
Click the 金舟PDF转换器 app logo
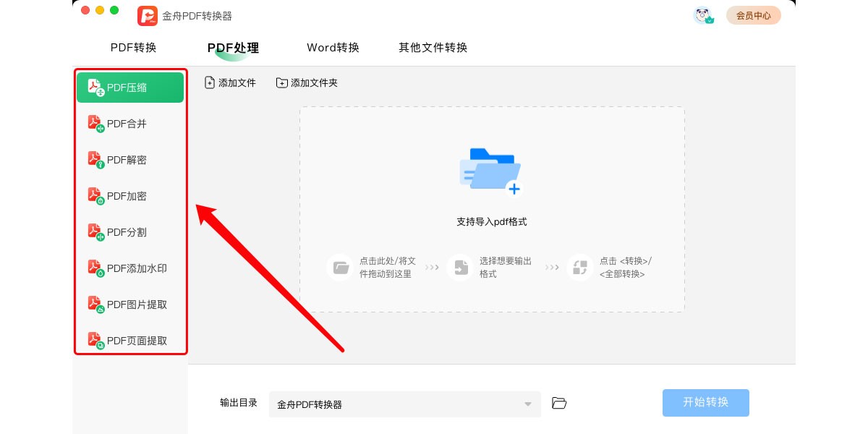[x=148, y=15]
